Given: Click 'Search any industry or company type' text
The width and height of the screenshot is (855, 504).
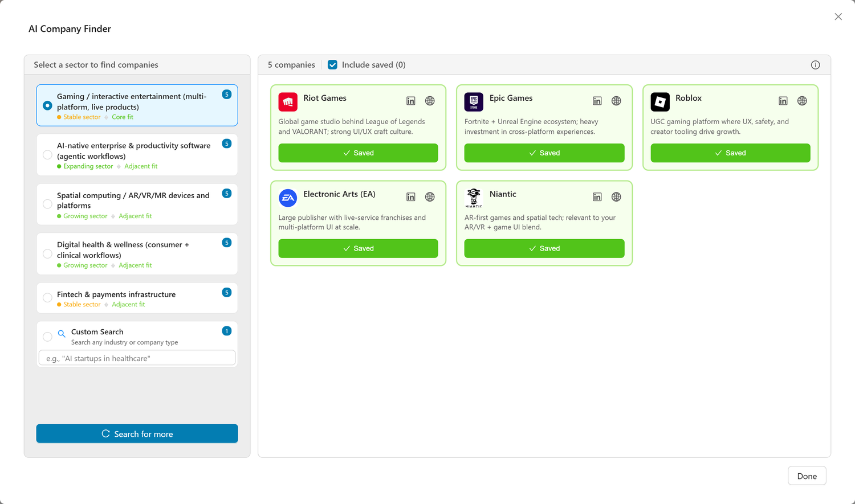Looking at the screenshot, I should pos(125,342).
